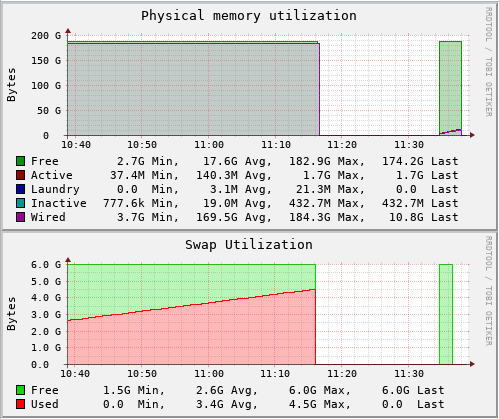Click the 6.0 G y-axis label in swap chart
Screen dimensions: 499x419
(x=46, y=265)
